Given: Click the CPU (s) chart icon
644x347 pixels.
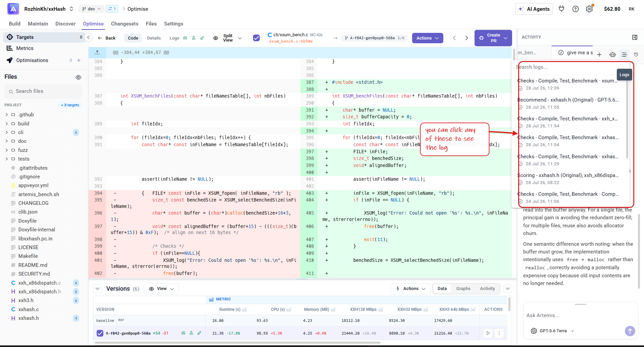Looking at the screenshot, I should click(x=289, y=309).
